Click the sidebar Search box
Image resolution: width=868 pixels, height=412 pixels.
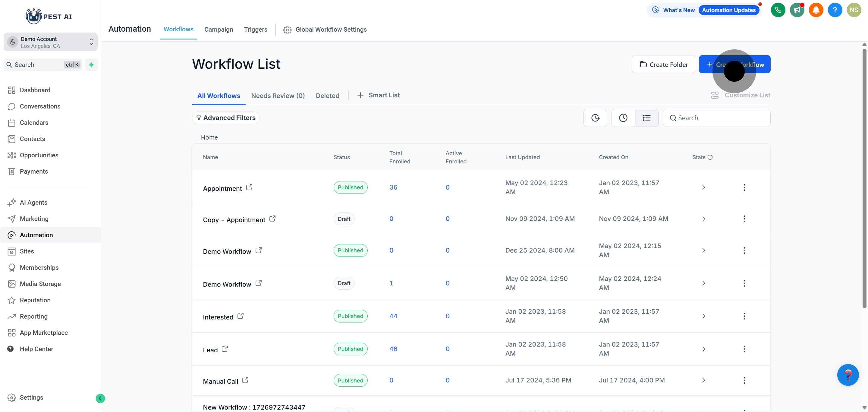(x=43, y=65)
